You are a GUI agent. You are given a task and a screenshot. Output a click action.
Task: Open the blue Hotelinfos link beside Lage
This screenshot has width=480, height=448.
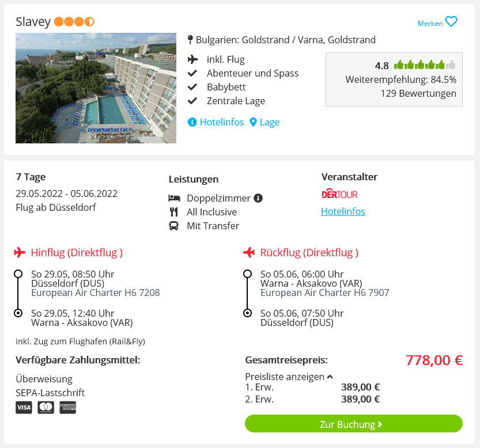click(x=222, y=122)
